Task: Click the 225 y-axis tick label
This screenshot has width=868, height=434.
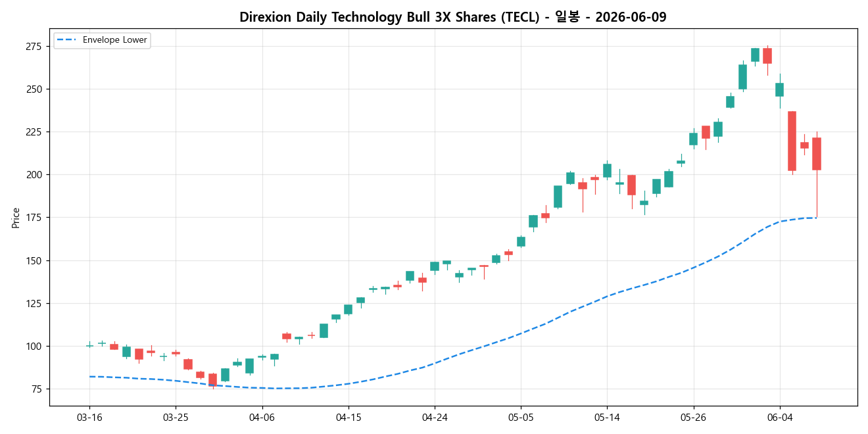Action: coord(35,132)
